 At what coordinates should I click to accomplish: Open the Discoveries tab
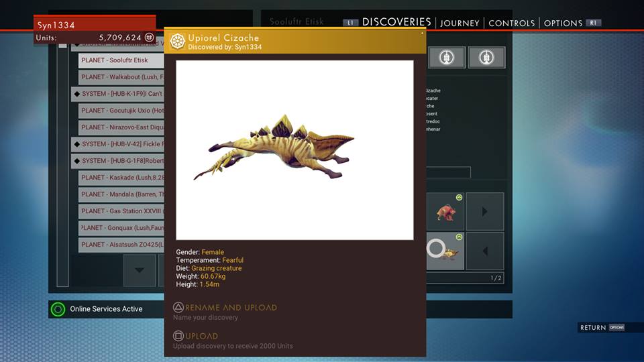(x=396, y=22)
